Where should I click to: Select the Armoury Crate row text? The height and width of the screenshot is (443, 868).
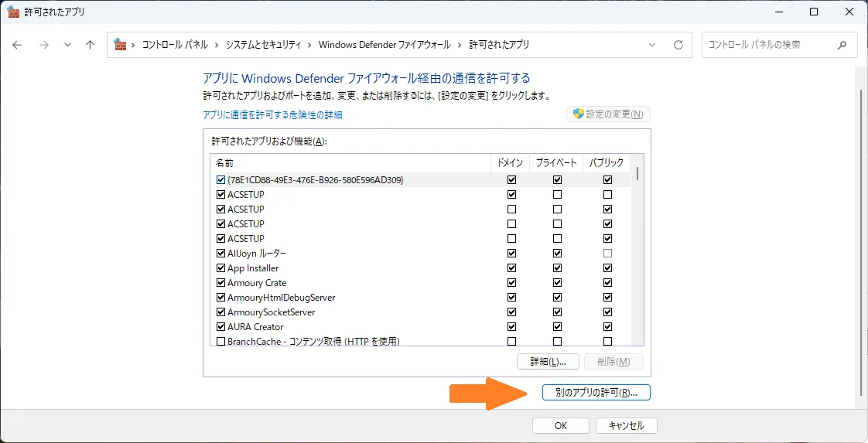click(x=257, y=283)
